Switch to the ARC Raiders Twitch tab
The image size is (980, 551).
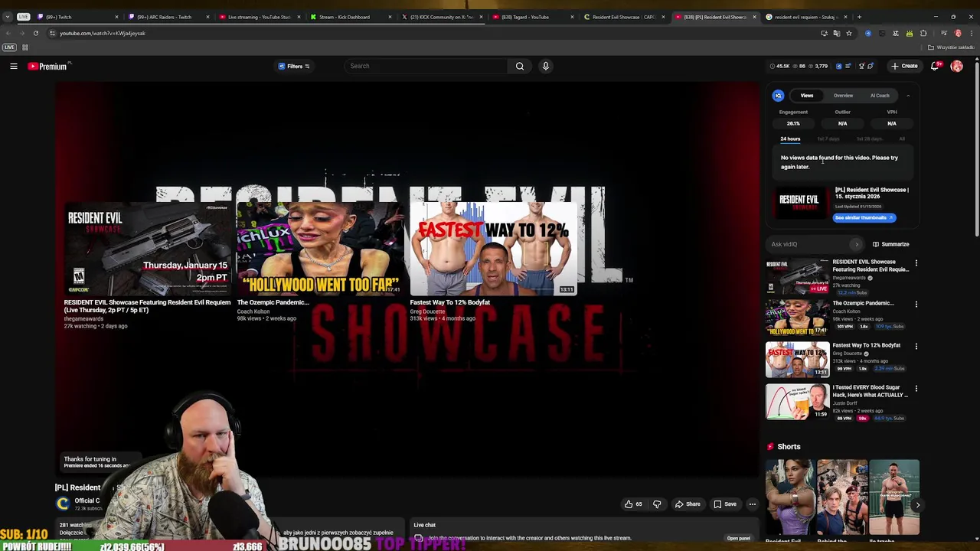click(x=171, y=17)
